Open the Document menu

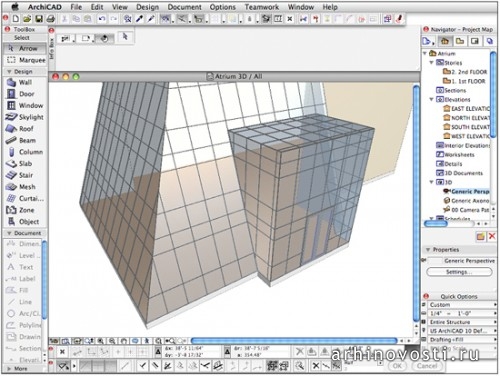[184, 7]
